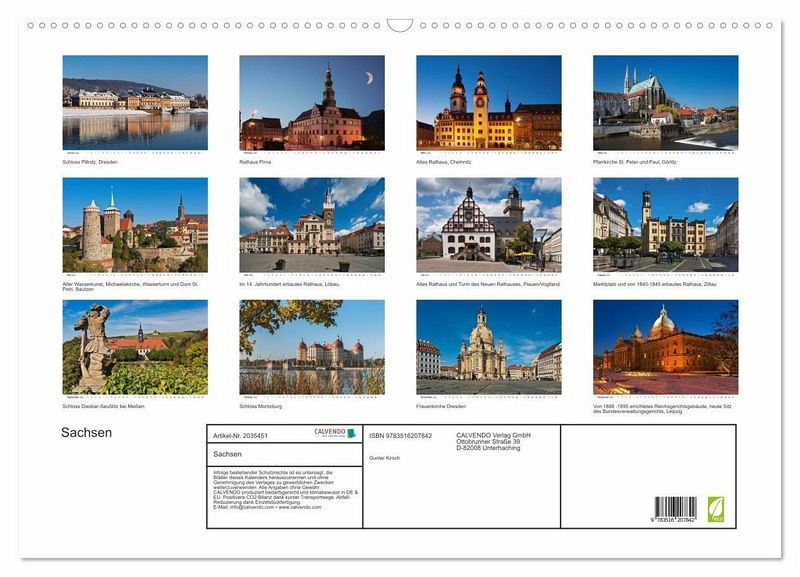Click the Bautzen Alte Wasserkunst photo
The height and width of the screenshot is (577, 800).
(135, 225)
